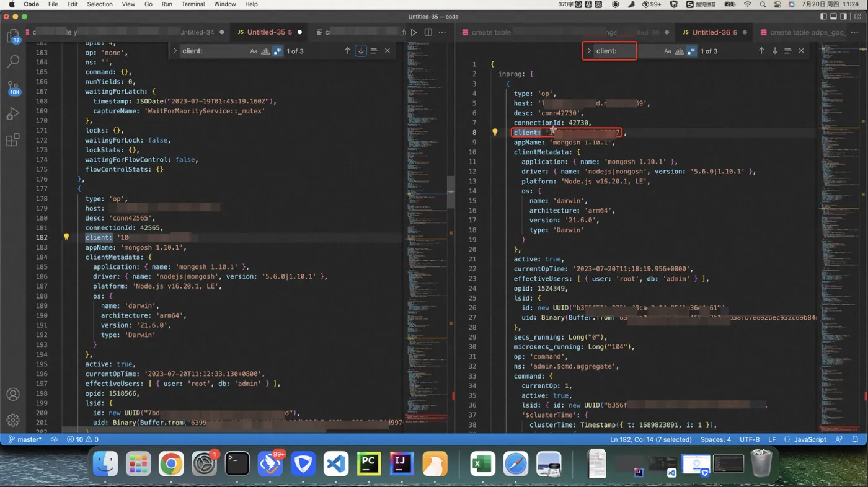Open the 'create table odps_goc' tab
868x487 pixels.
tap(804, 32)
